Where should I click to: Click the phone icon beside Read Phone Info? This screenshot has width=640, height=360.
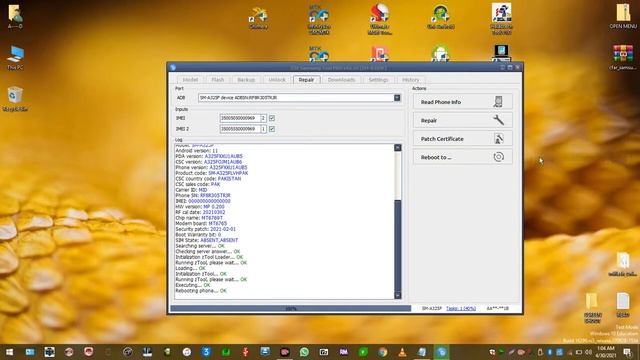coord(498,102)
